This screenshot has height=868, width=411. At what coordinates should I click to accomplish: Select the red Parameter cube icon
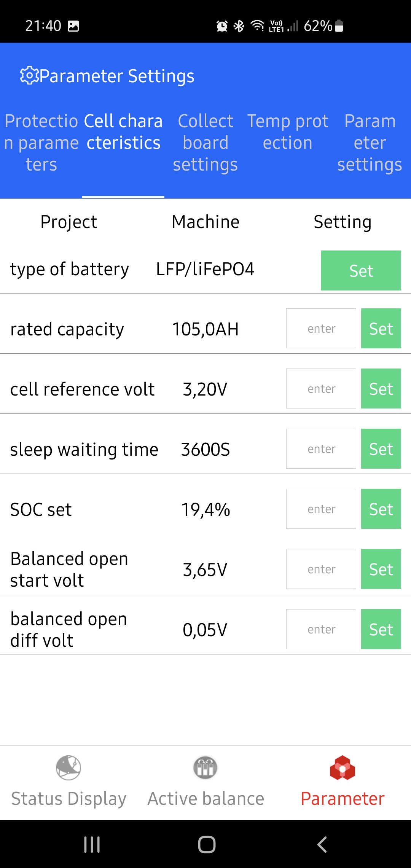342,767
